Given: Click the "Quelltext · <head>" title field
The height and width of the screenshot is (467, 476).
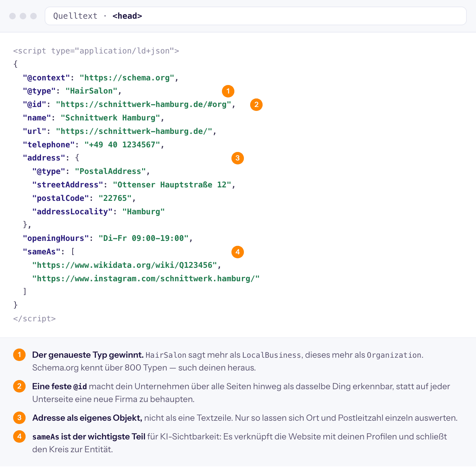Looking at the screenshot, I should [255, 16].
